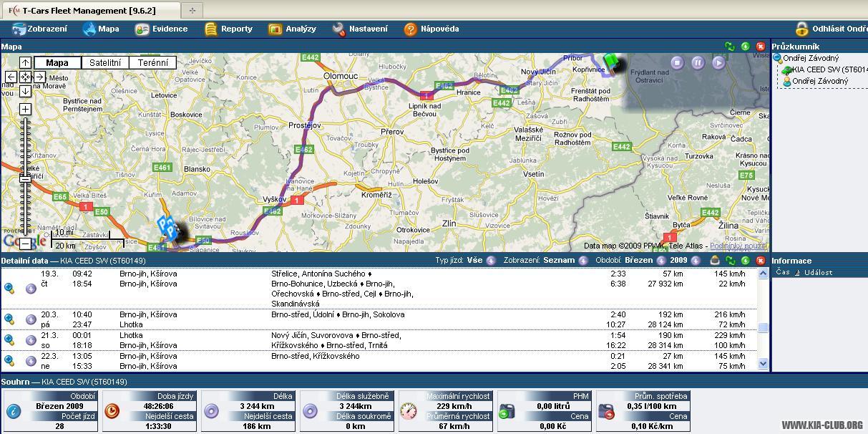Screen dimensions: 868x434
Task: Zoom in the map with plus button
Action: (x=25, y=109)
